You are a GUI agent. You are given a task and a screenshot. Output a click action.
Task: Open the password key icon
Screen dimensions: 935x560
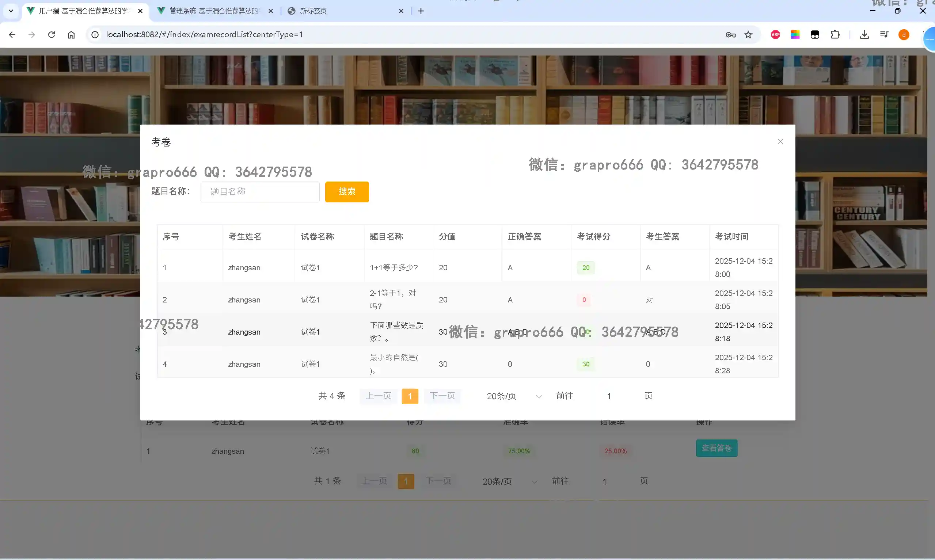(x=730, y=35)
